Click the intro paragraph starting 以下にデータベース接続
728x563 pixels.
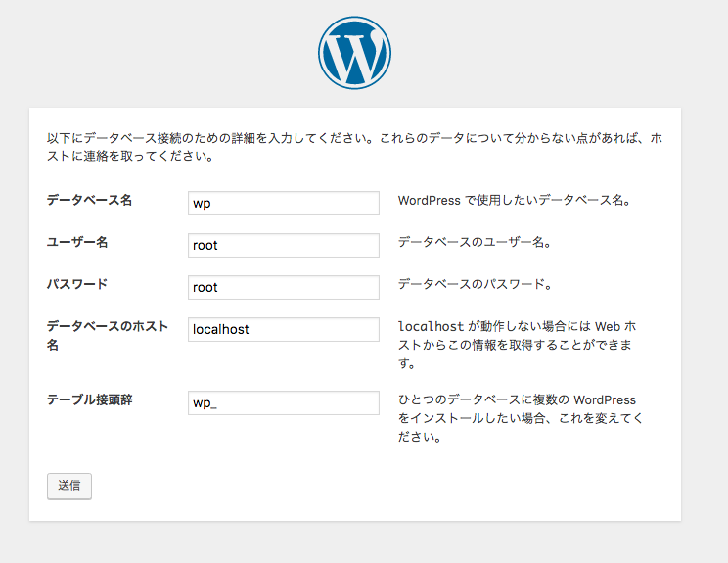tap(355, 147)
